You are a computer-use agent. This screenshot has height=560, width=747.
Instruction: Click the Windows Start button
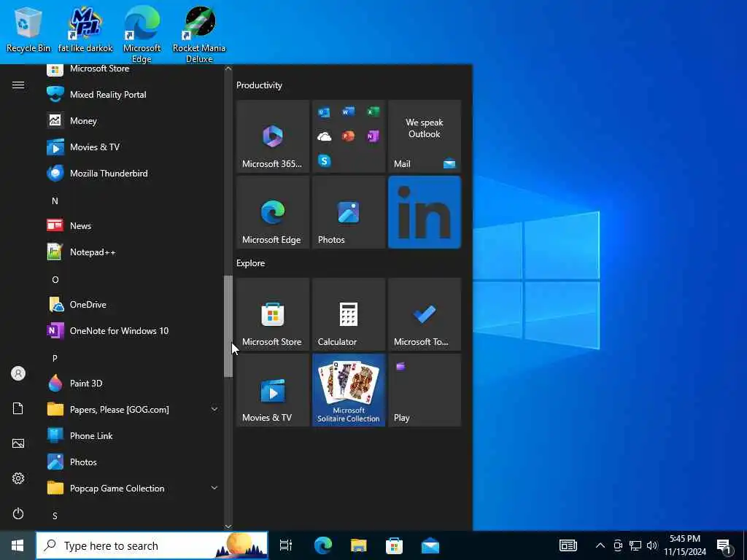[18, 545]
